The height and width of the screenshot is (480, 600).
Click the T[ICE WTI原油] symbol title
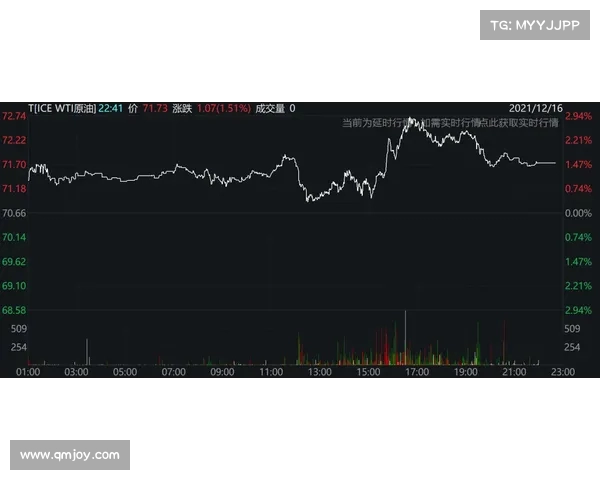[x=62, y=108]
